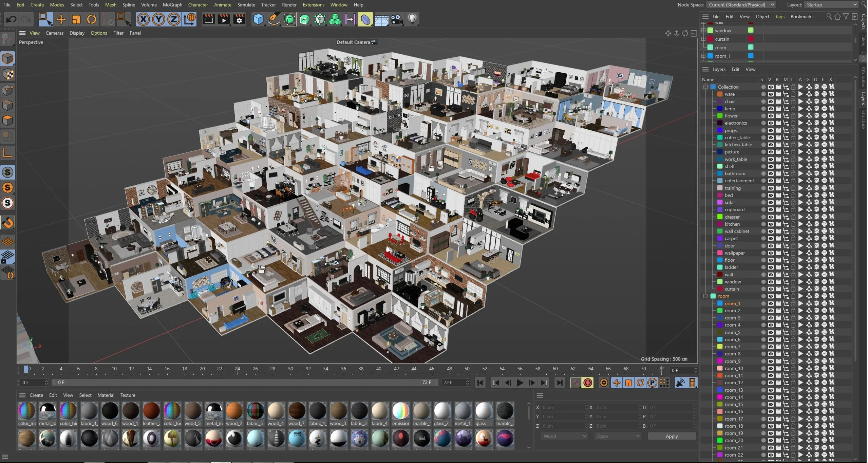Play the animation forward

pos(520,383)
